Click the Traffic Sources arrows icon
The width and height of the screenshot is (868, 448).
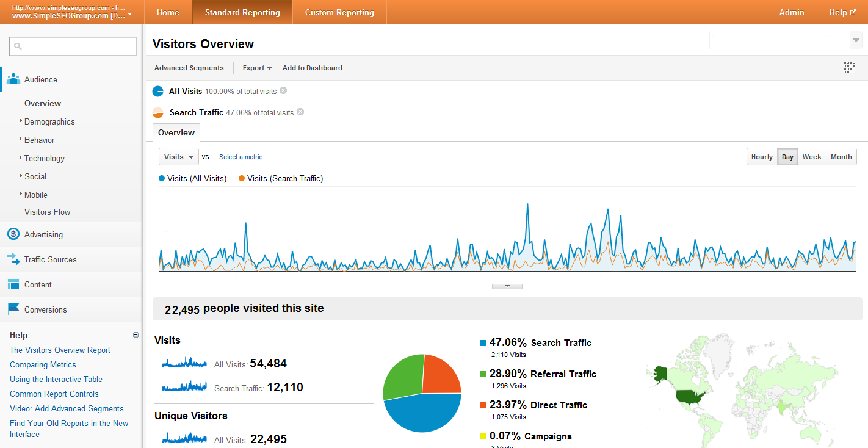coord(13,259)
